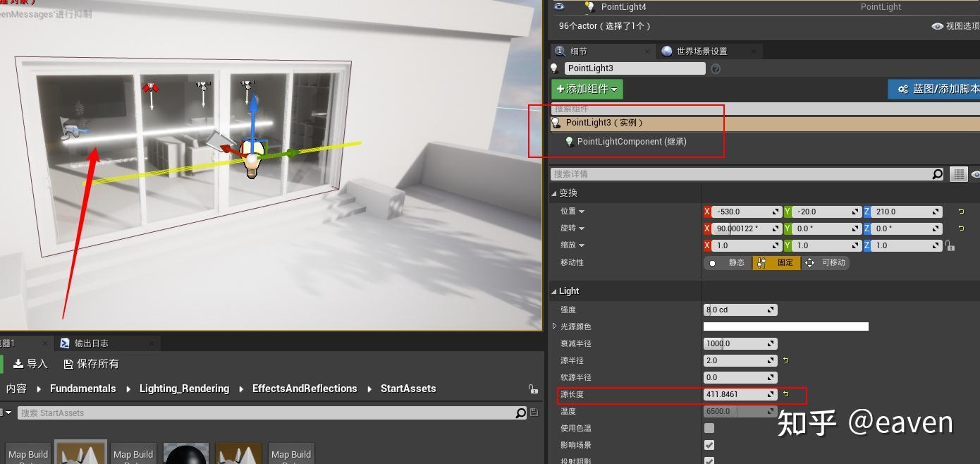Edit the location Y value -20.0
Image resolution: width=980 pixels, height=464 pixels.
826,212
